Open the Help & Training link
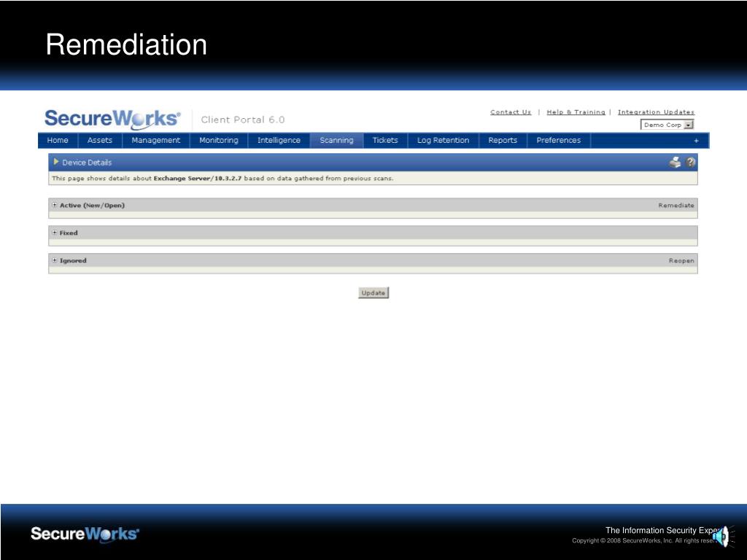 pos(576,112)
